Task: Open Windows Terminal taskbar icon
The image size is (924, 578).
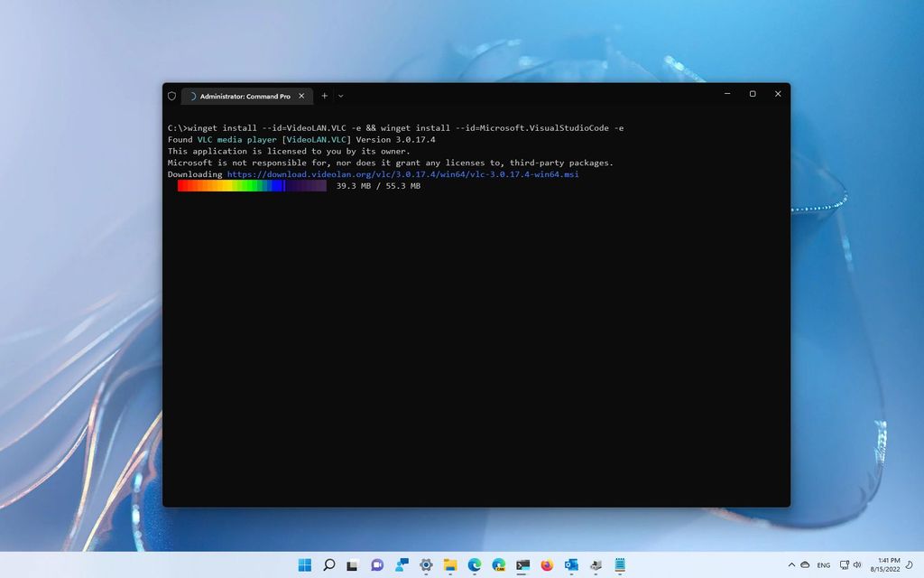Action: [522, 565]
